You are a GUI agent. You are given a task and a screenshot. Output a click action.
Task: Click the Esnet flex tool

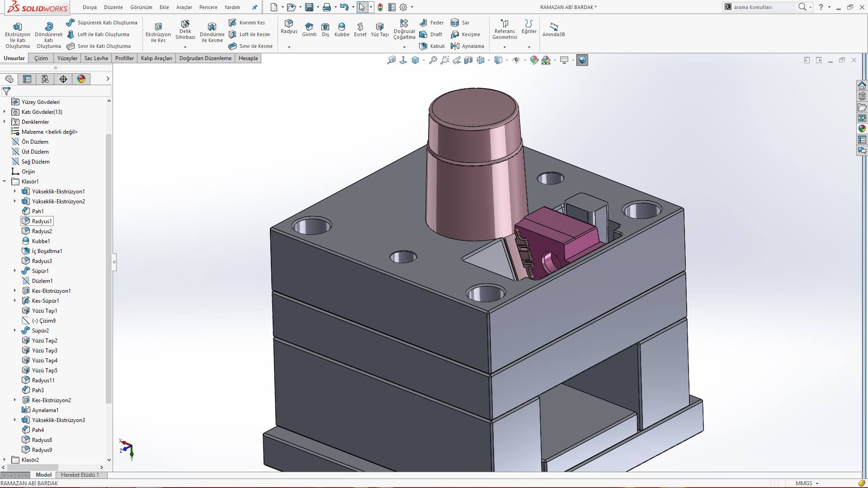[x=360, y=30]
